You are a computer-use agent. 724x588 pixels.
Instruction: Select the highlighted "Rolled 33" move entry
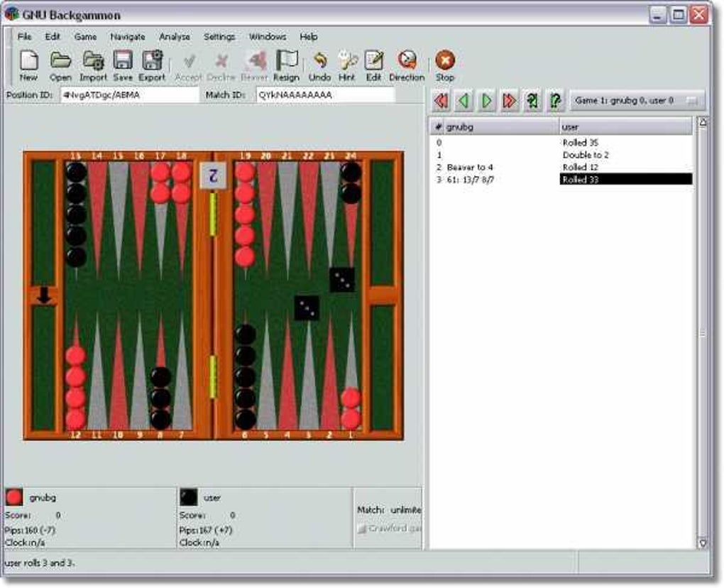coord(625,180)
